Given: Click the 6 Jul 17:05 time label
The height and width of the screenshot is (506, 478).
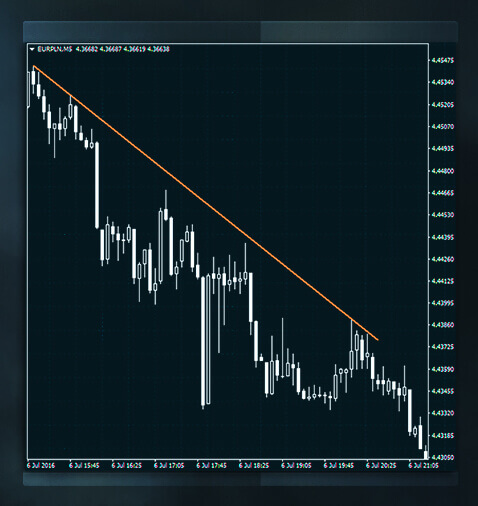Looking at the screenshot, I should 169,465.
